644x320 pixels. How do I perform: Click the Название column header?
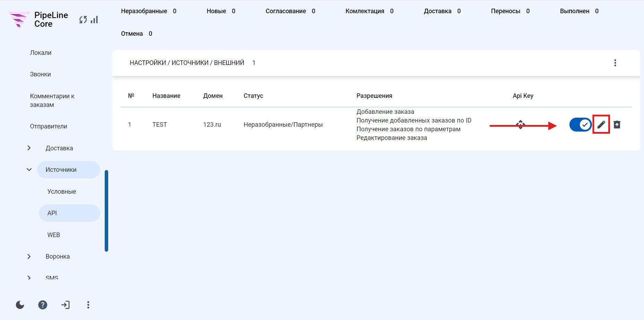click(x=166, y=96)
